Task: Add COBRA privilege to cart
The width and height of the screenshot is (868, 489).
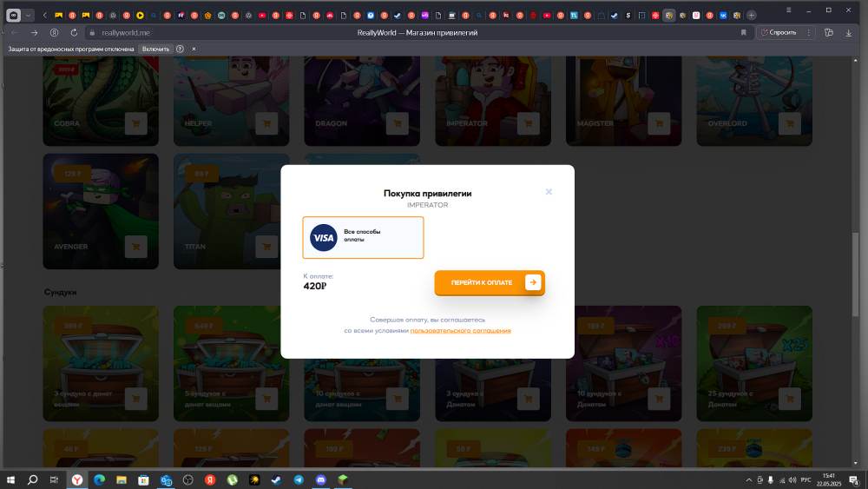Action: (135, 123)
